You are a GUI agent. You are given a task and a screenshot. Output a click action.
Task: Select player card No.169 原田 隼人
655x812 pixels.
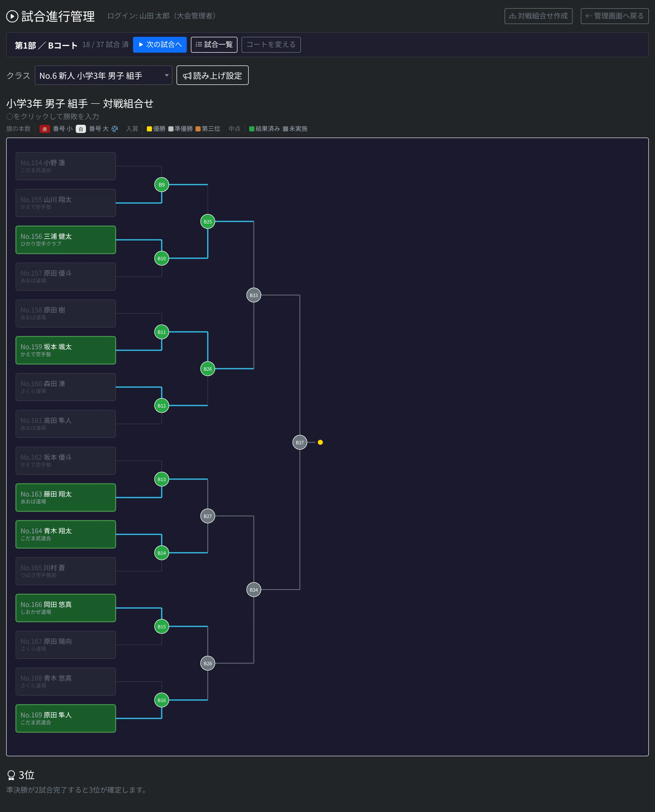[66, 718]
